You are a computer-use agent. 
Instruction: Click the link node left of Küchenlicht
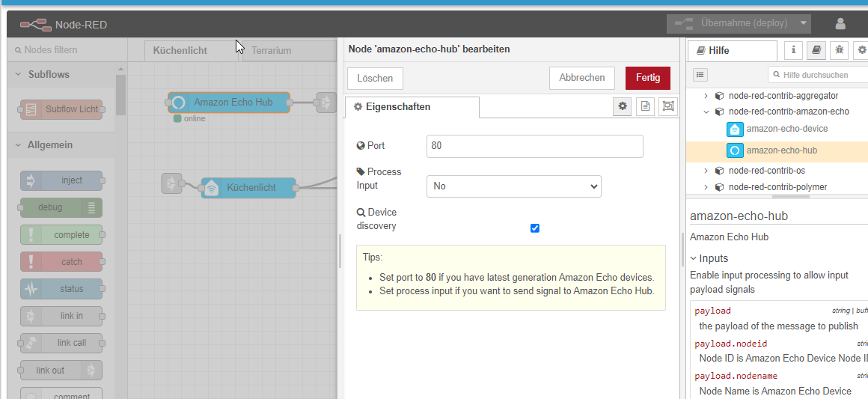pyautogui.click(x=171, y=183)
